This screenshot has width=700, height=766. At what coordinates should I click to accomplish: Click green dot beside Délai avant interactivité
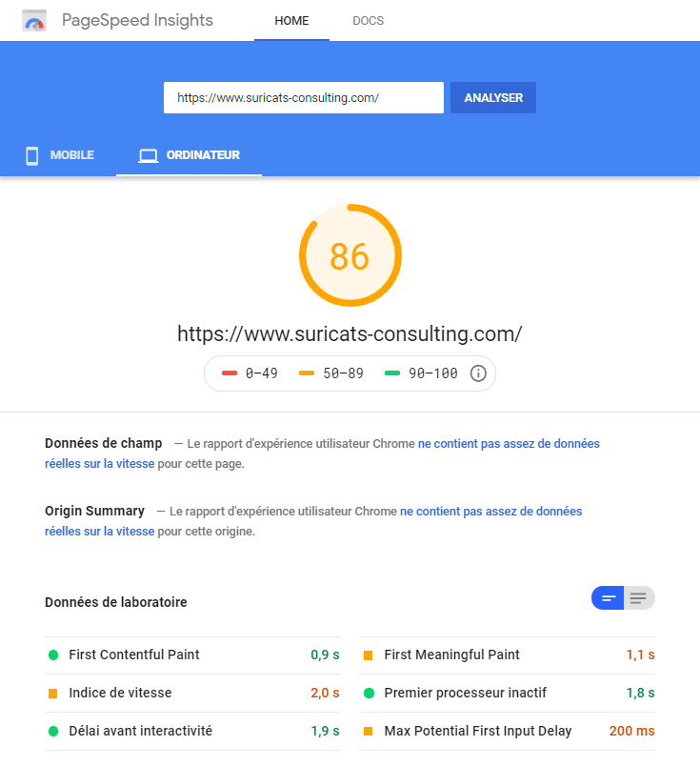pos(53,732)
